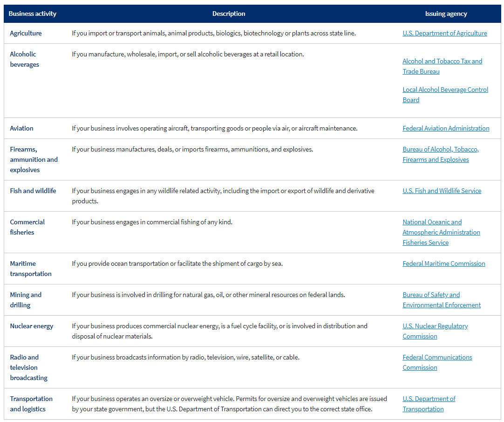Follow the U.S. Department of Transportation link
The image size is (504, 422).
[x=429, y=404]
